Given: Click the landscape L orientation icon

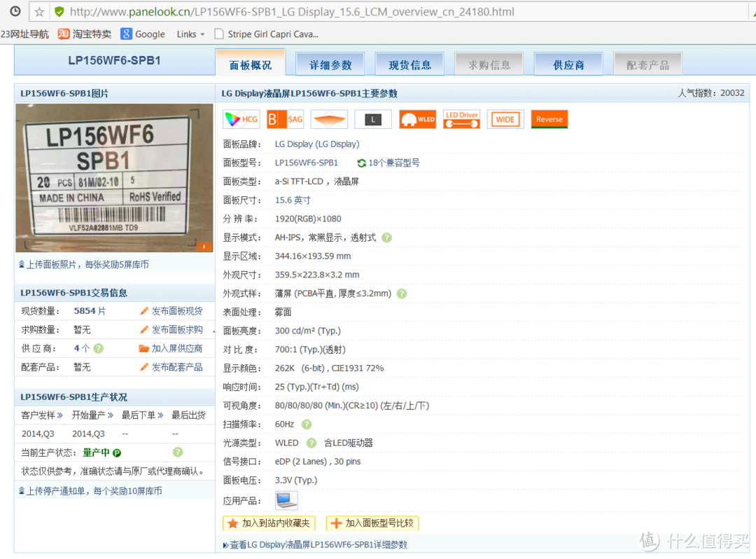Looking at the screenshot, I should coord(372,119).
